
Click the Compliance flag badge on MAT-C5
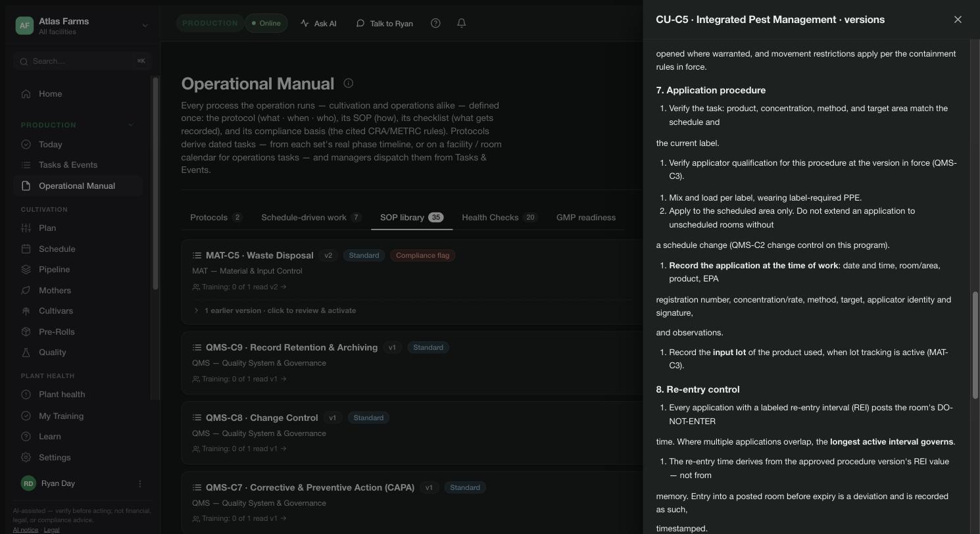click(x=422, y=256)
